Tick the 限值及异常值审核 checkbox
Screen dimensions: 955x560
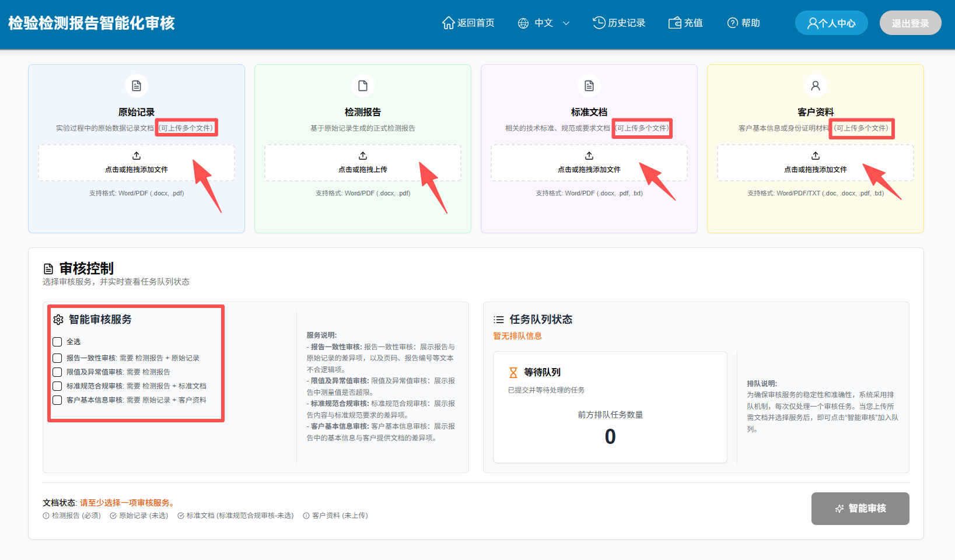point(57,372)
